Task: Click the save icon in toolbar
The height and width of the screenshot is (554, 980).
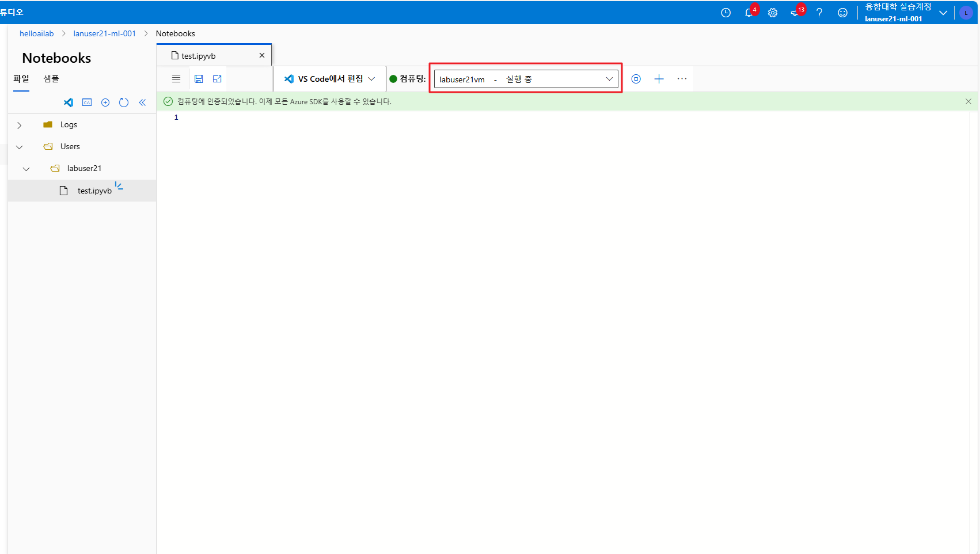Action: [x=199, y=79]
